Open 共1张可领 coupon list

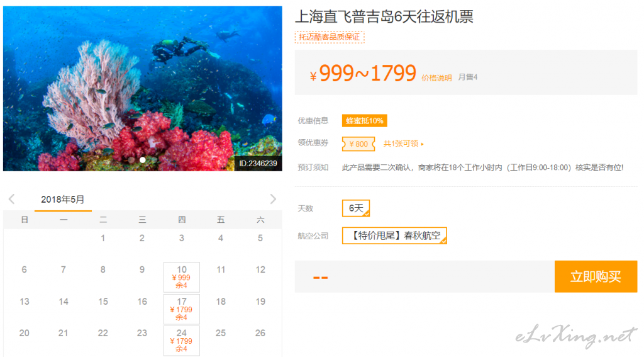[403, 144]
